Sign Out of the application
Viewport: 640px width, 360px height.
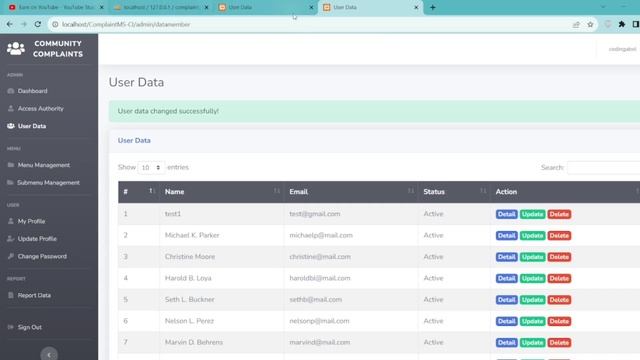click(29, 327)
